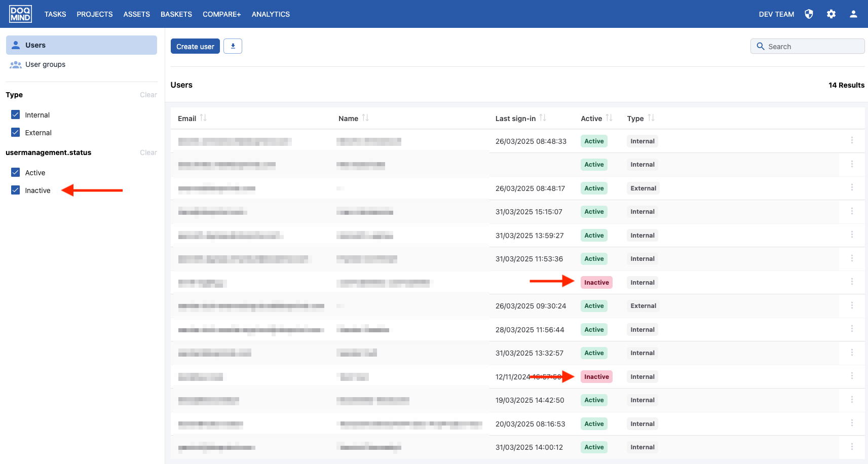Clear the Type filter

[x=148, y=95]
